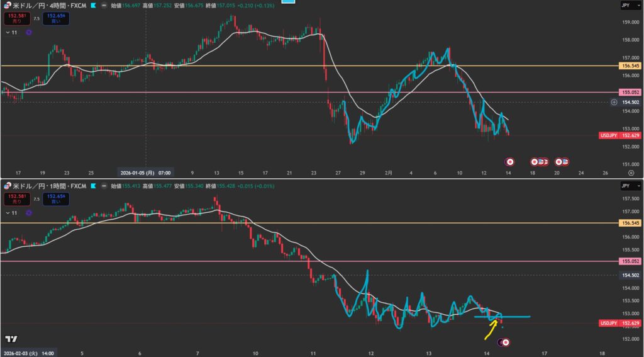Image resolution: width=644 pixels, height=357 pixels.
Task: Click the Japan economic event marker near date 14
Action: (x=509, y=161)
